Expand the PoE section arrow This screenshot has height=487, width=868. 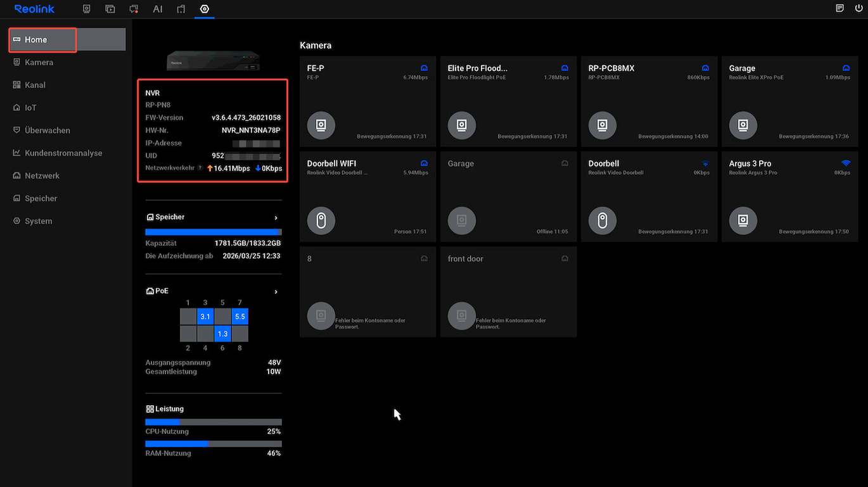click(276, 292)
